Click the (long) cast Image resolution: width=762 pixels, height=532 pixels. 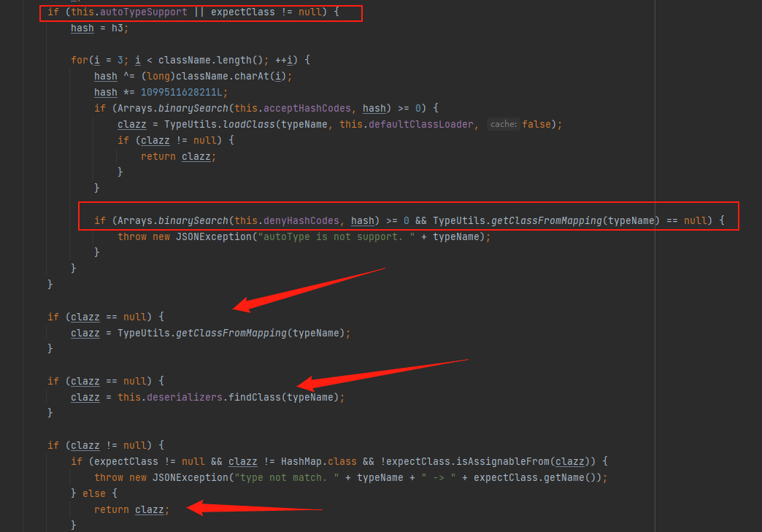(x=158, y=77)
